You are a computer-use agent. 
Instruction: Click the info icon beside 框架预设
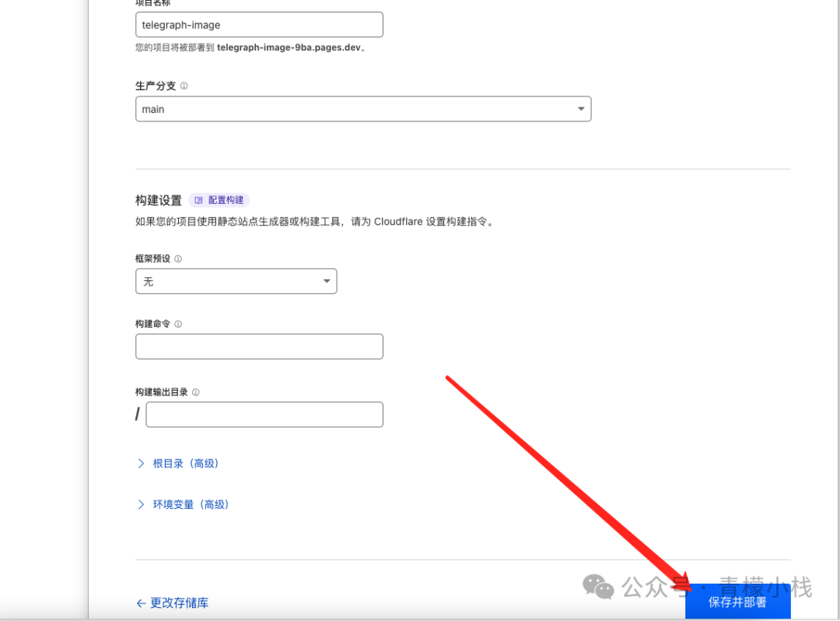(178, 259)
